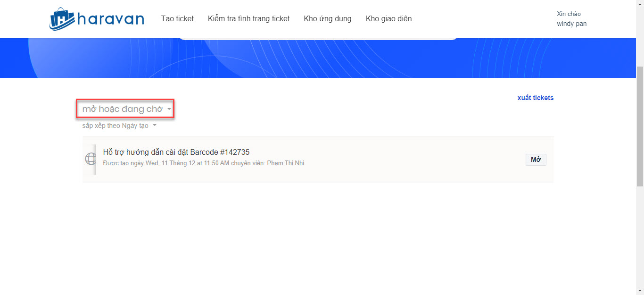Click the scrollbar down arrow
644x295 pixels.
[x=640, y=291]
